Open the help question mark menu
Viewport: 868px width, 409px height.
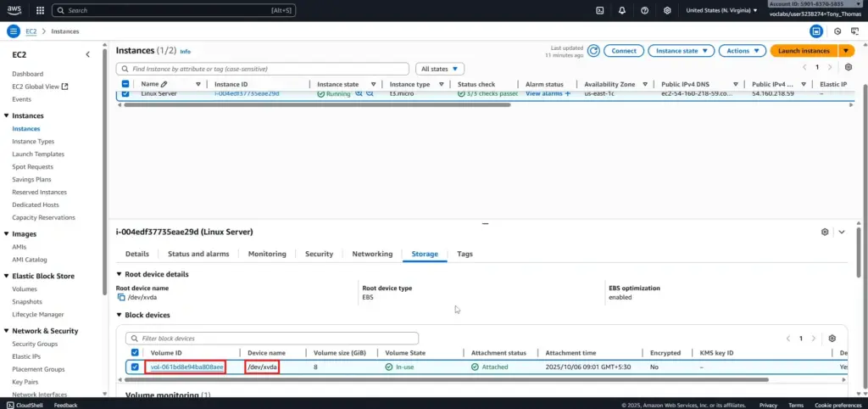[645, 10]
